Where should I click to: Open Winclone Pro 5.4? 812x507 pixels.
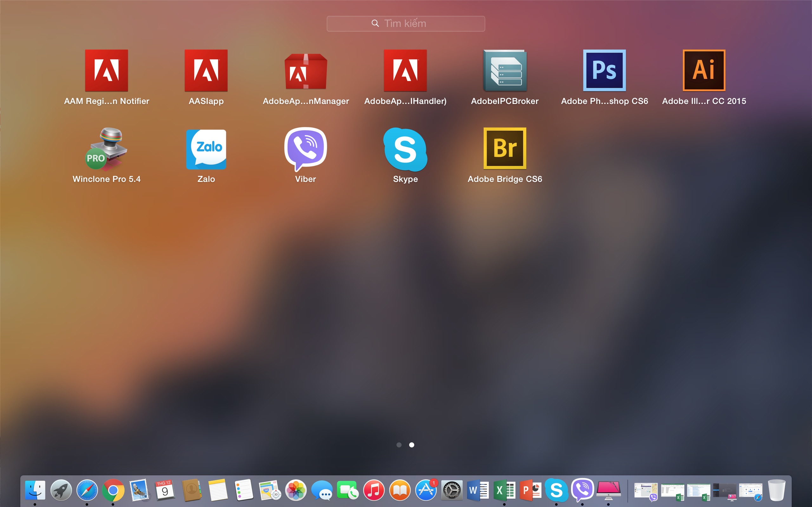pyautogui.click(x=106, y=149)
